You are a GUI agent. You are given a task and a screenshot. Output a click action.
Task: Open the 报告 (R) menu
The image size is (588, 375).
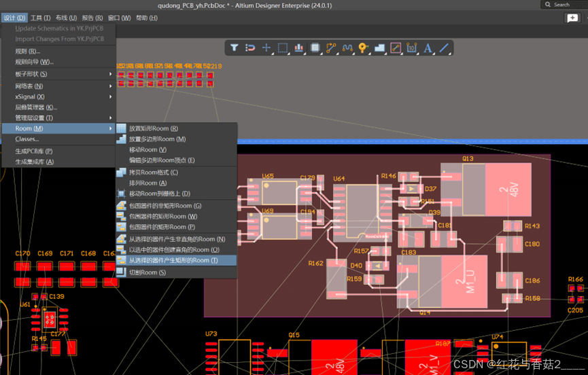pos(92,18)
